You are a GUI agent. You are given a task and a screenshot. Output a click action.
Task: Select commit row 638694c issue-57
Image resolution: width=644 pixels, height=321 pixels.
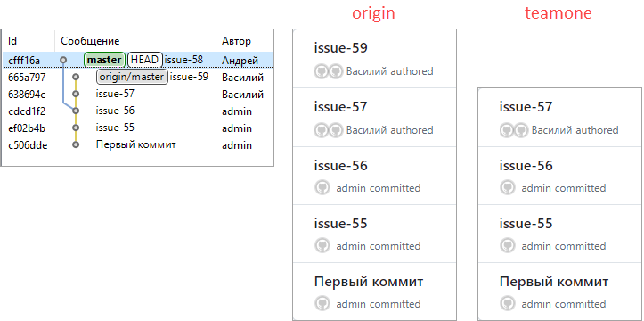pyautogui.click(x=137, y=95)
